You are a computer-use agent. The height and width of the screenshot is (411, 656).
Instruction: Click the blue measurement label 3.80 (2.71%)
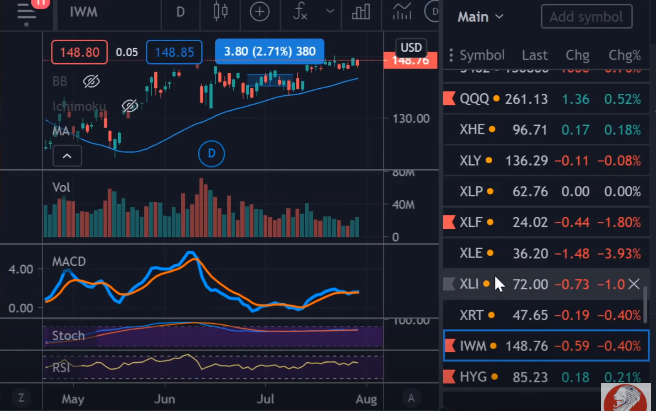[269, 51]
